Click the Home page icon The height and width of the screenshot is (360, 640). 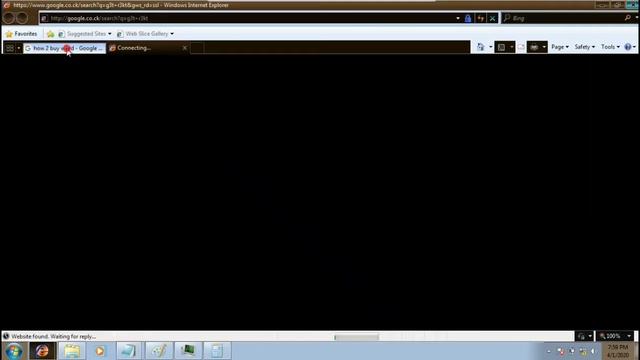click(481, 47)
